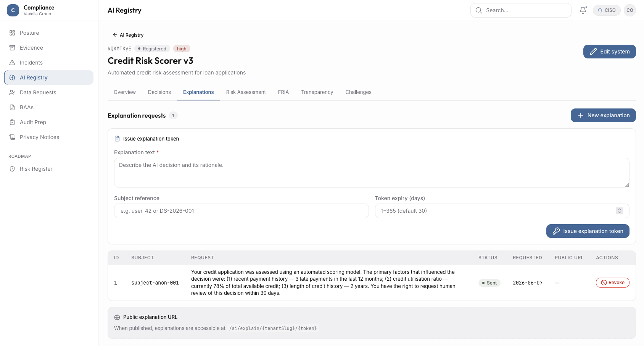Click the subject-anon-001 cell

click(155, 283)
